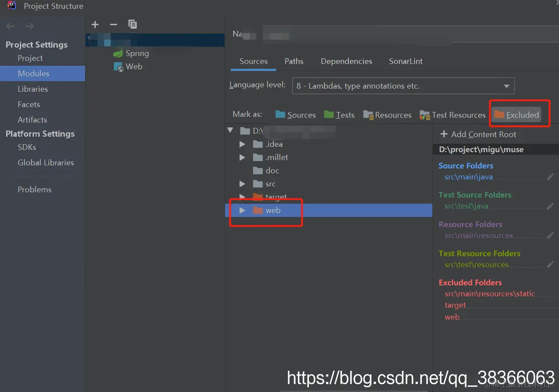Click the excluded web entry in list

pyautogui.click(x=452, y=317)
